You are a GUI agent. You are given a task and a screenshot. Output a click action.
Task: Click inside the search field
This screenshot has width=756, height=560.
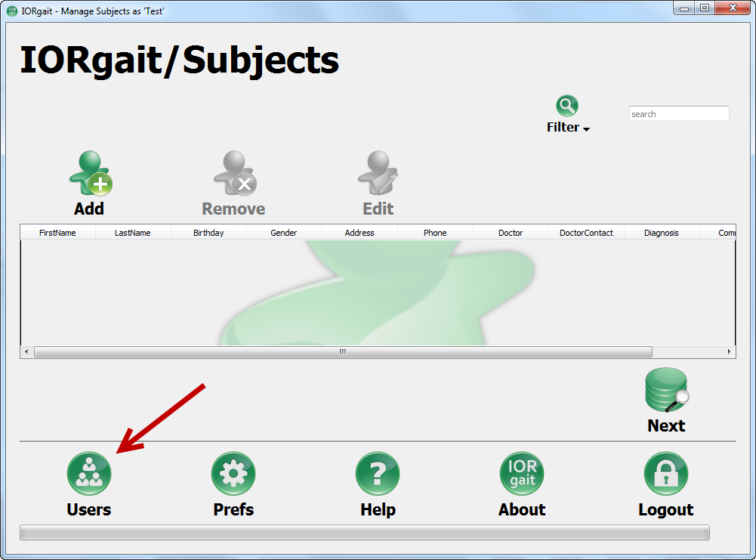[x=679, y=114]
